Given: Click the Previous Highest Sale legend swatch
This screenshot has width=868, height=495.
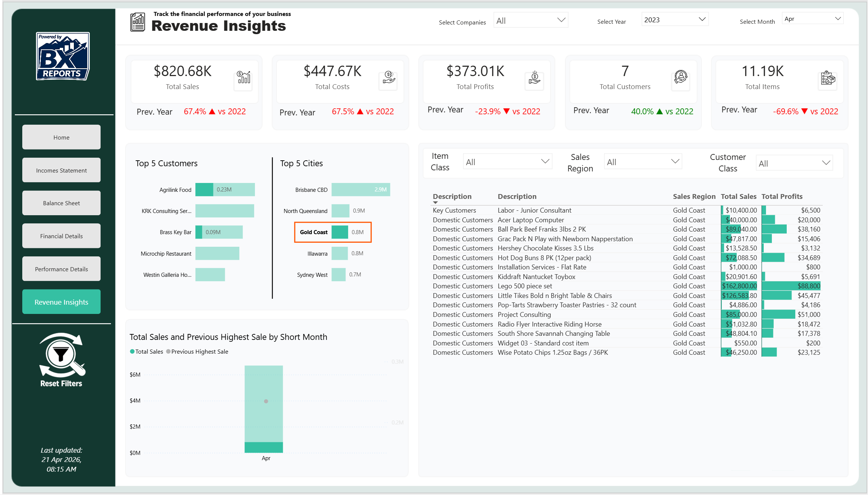Looking at the screenshot, I should pyautogui.click(x=168, y=351).
